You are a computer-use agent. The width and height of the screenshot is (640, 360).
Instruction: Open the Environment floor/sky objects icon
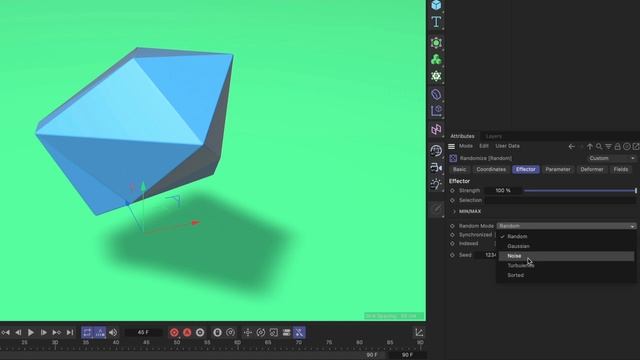(436, 151)
